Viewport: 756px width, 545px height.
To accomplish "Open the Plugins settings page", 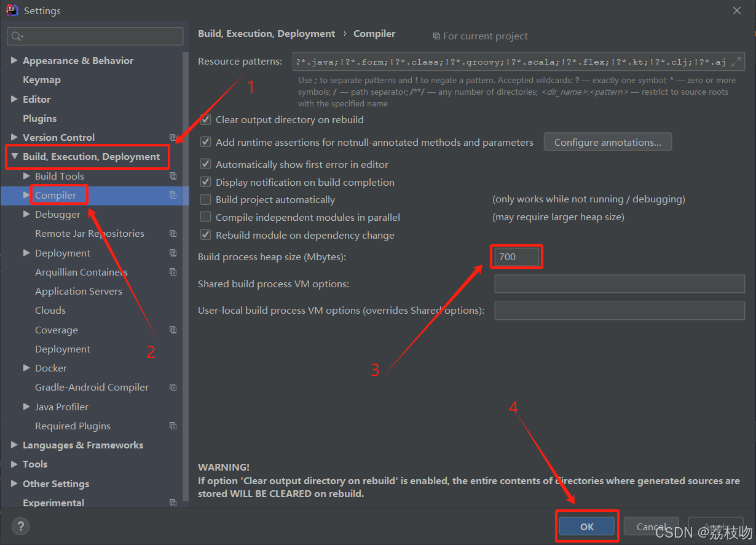I will pyautogui.click(x=39, y=118).
